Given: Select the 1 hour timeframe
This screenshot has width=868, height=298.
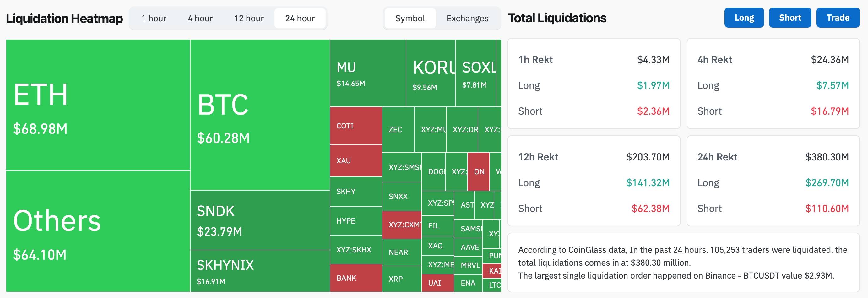Looking at the screenshot, I should pos(154,18).
